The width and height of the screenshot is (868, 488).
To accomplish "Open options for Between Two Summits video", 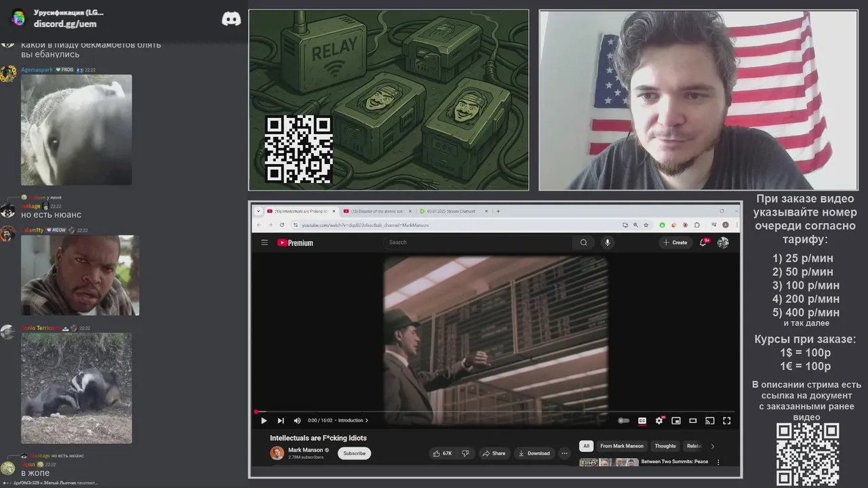I will click(x=718, y=462).
